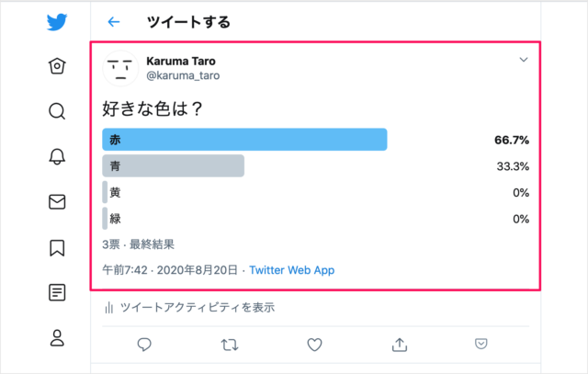Image resolution: width=588 pixels, height=374 pixels.
Task: Share the tweet with upload icon
Action: tap(399, 345)
